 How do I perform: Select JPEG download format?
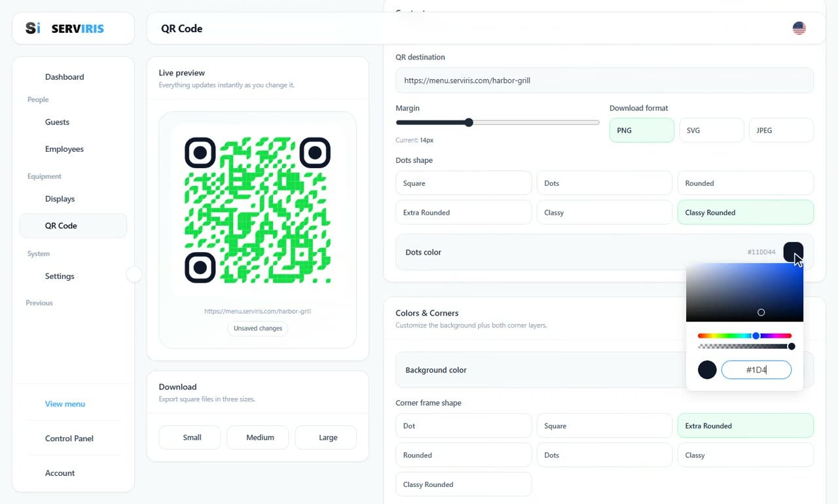[x=781, y=130]
